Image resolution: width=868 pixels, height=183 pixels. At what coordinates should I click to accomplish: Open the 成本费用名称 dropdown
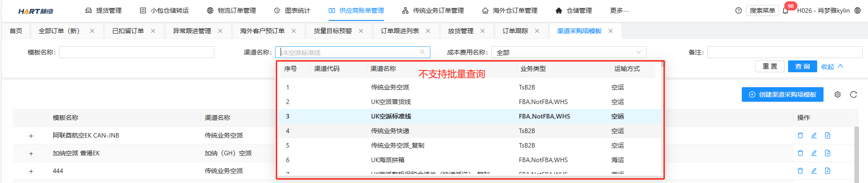pyautogui.click(x=568, y=52)
